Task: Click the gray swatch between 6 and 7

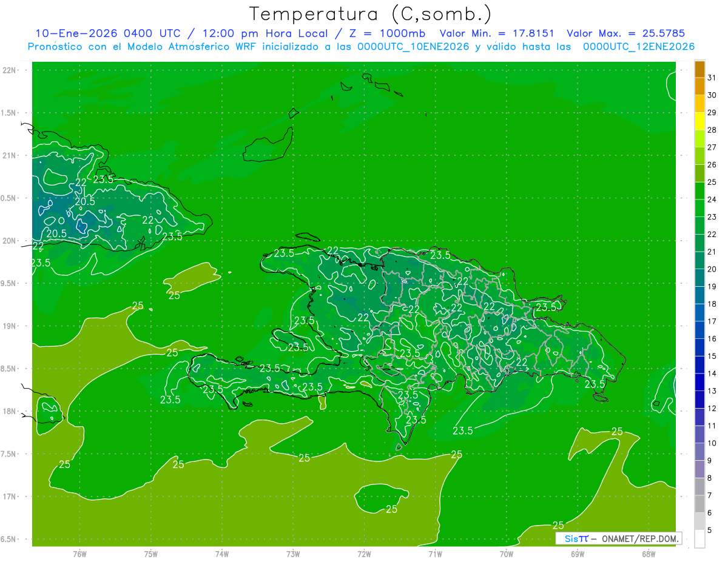Action: click(699, 504)
